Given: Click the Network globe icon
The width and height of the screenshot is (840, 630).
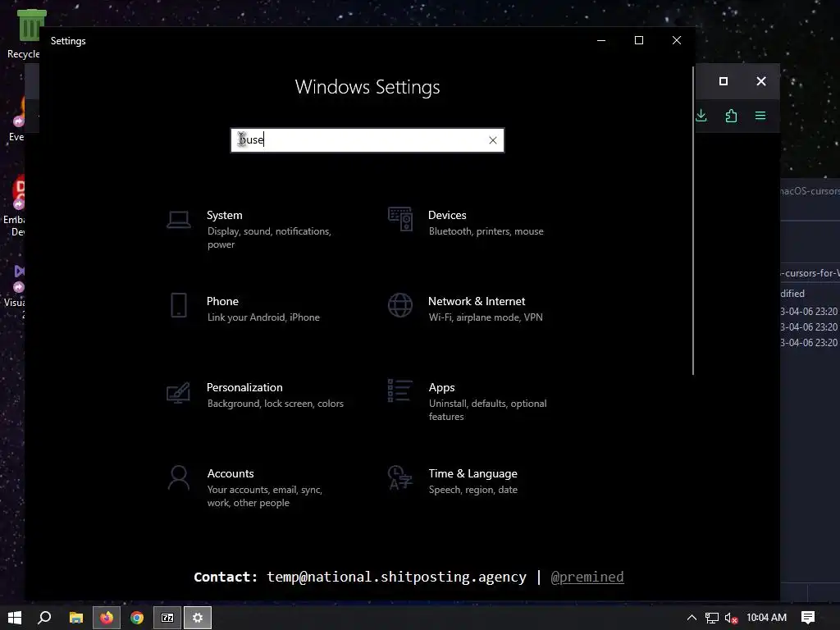Looking at the screenshot, I should [400, 305].
